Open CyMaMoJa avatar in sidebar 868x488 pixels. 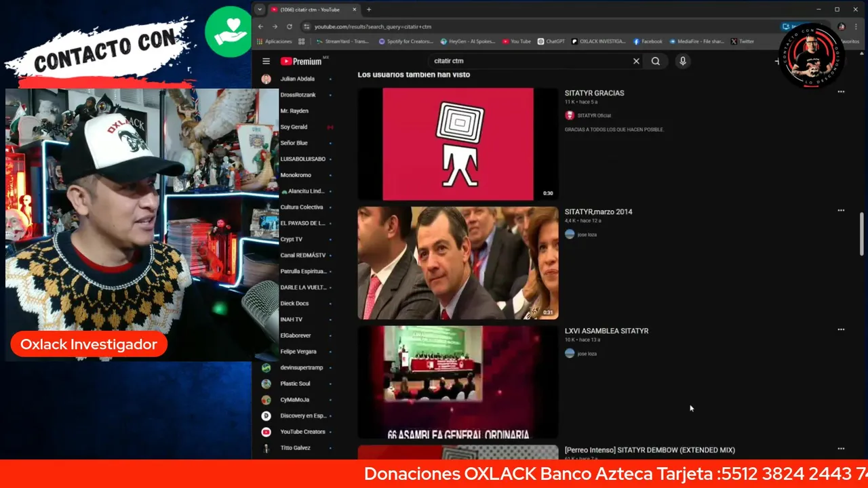[266, 400]
